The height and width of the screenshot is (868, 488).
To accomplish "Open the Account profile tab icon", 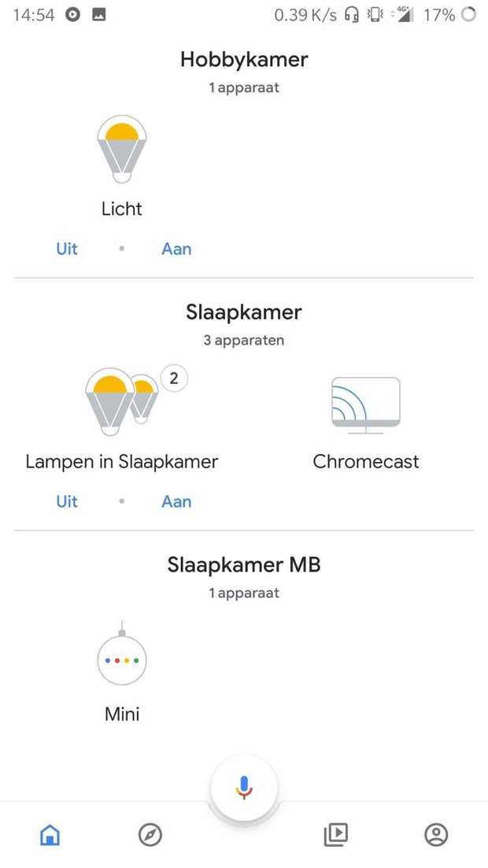I will click(436, 834).
